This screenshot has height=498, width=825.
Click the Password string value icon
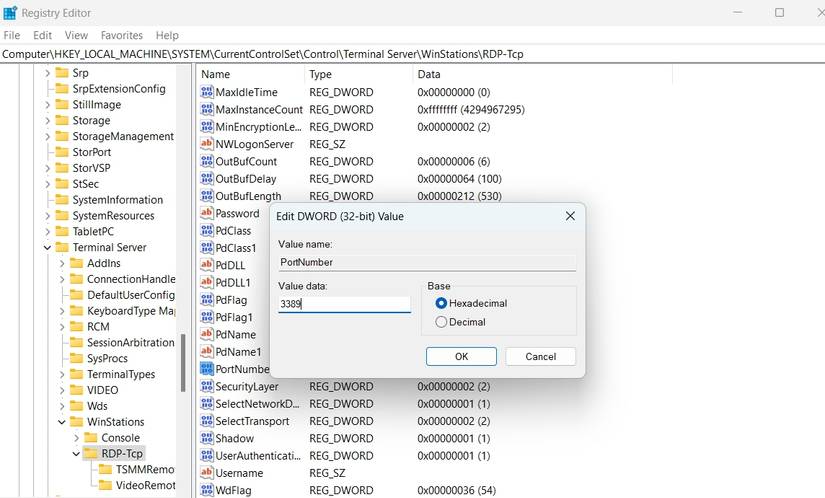pos(207,214)
